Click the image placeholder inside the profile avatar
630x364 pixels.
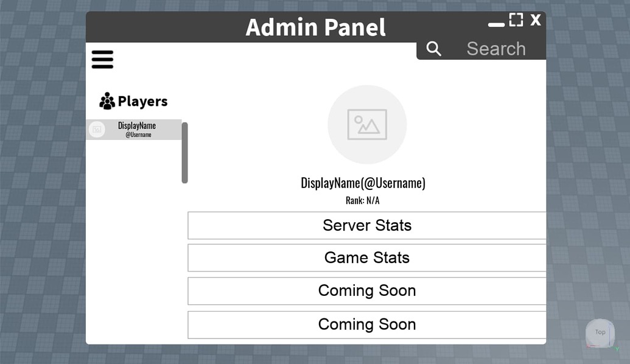tap(367, 124)
